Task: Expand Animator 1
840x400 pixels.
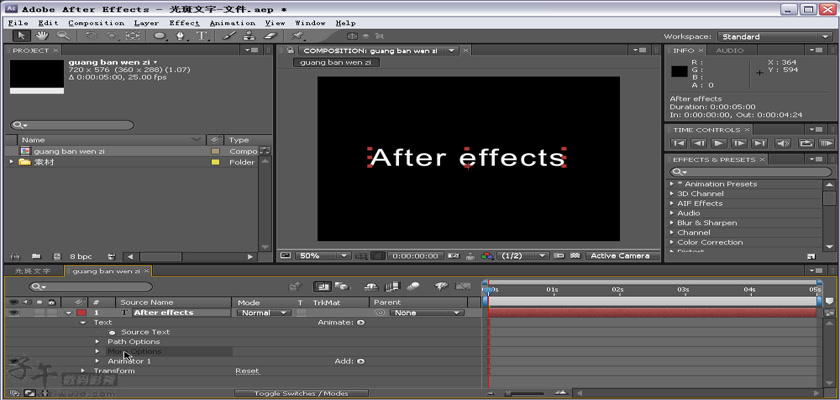Action: [x=97, y=361]
